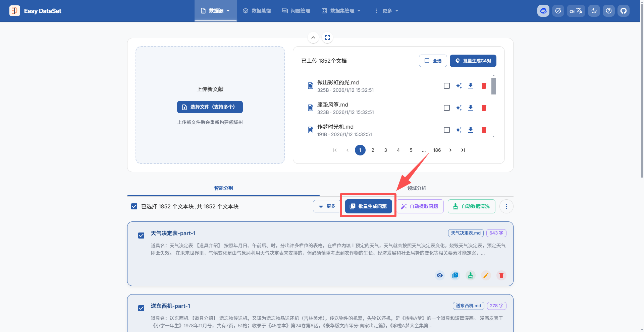Click the attachment icon of 座垫风筝.md

[x=311, y=108]
